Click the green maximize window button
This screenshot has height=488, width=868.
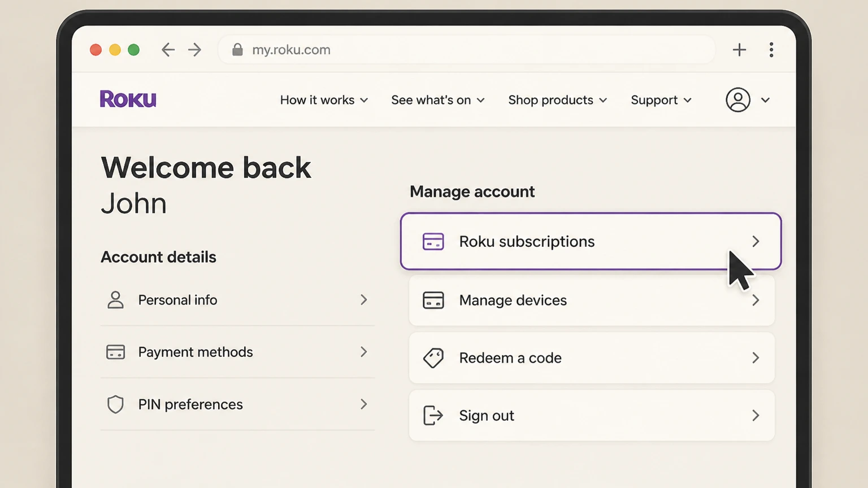[x=134, y=50]
